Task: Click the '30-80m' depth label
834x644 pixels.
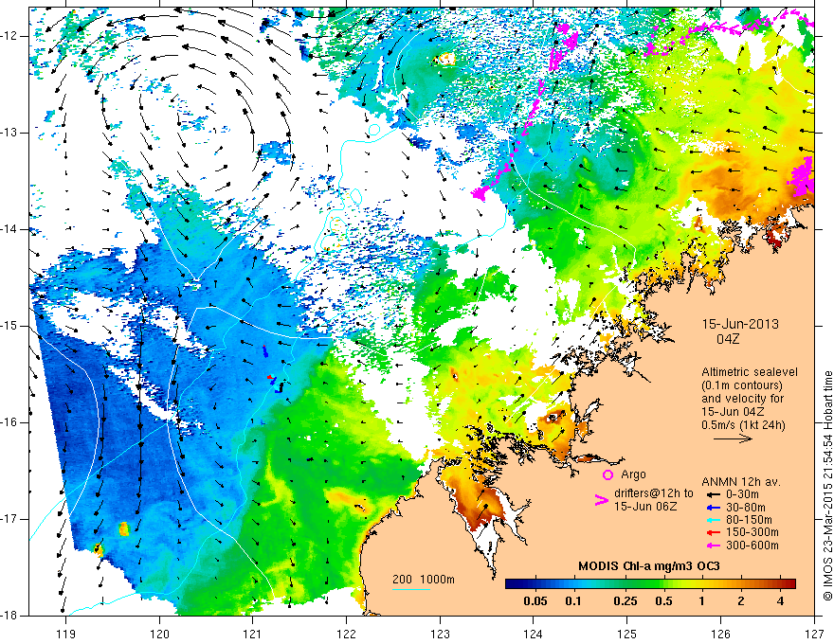Action: coord(746,507)
